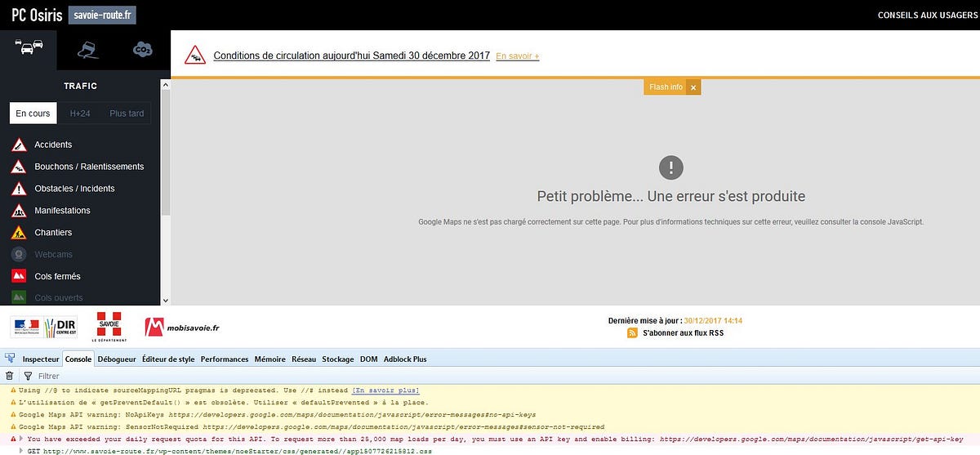
Task: Open the DOM devtools tab
Action: (x=369, y=359)
